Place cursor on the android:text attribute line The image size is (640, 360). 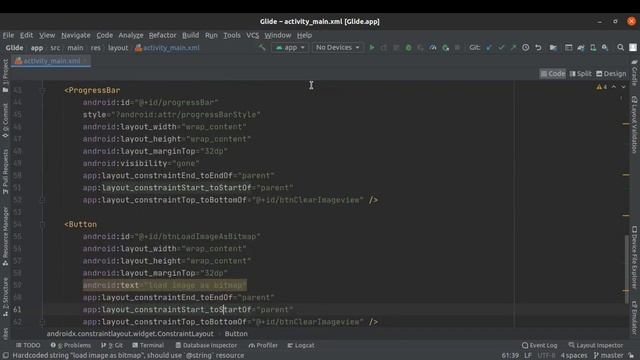[x=164, y=285]
